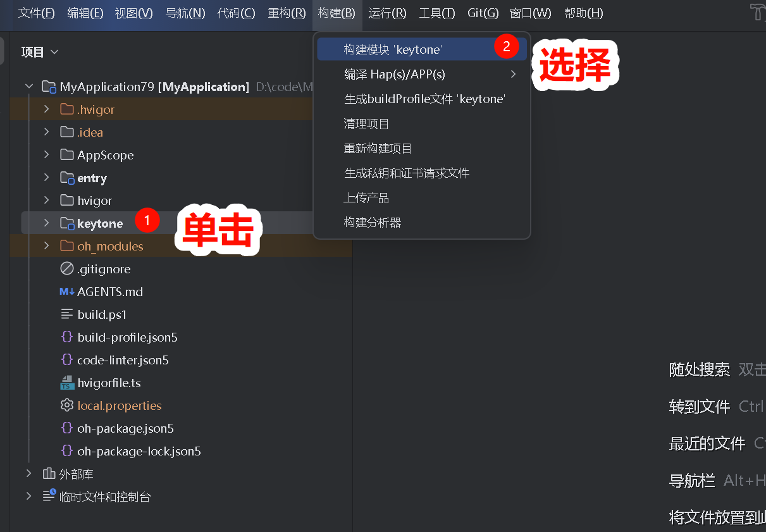
Task: Click the external libraries icon
Action: point(49,474)
